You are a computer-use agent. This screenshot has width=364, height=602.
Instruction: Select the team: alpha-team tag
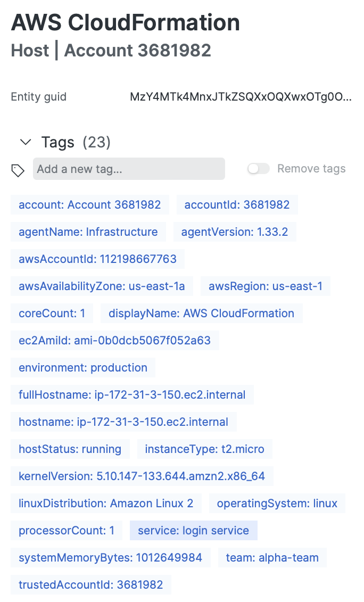point(272,557)
